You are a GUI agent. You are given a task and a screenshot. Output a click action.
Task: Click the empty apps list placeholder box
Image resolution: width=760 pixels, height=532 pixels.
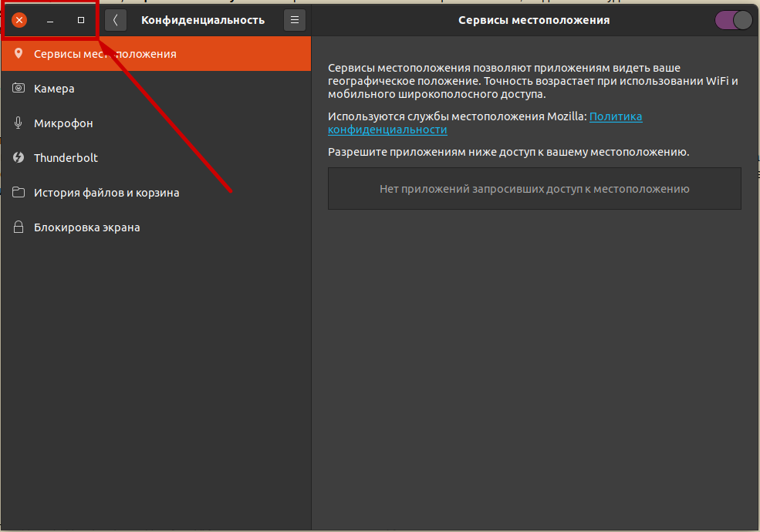pyautogui.click(x=534, y=189)
